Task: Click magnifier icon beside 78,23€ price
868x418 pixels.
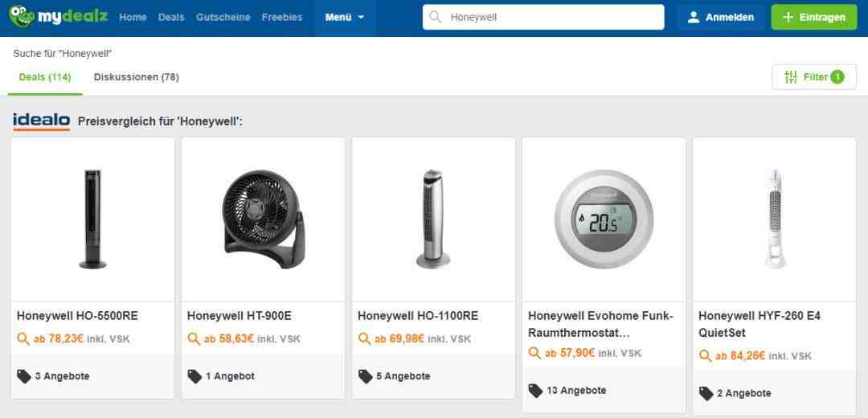Action: click(x=23, y=339)
